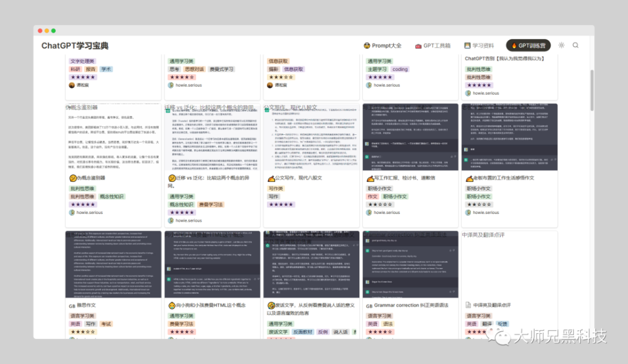Click the 报告 tag in top-left card
Screen dimensions: 628x364
[90, 69]
